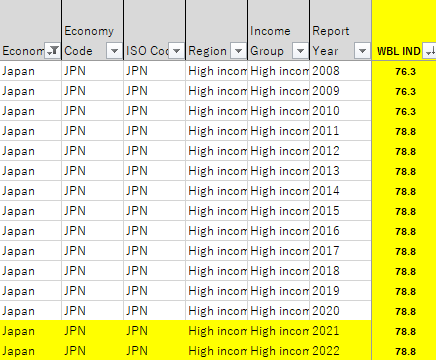The height and width of the screenshot is (360, 436).
Task: Select the Income Group header cell
Action: point(279,30)
